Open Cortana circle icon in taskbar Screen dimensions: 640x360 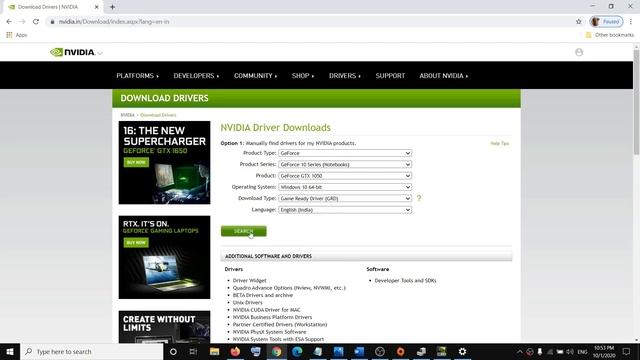pos(173,351)
